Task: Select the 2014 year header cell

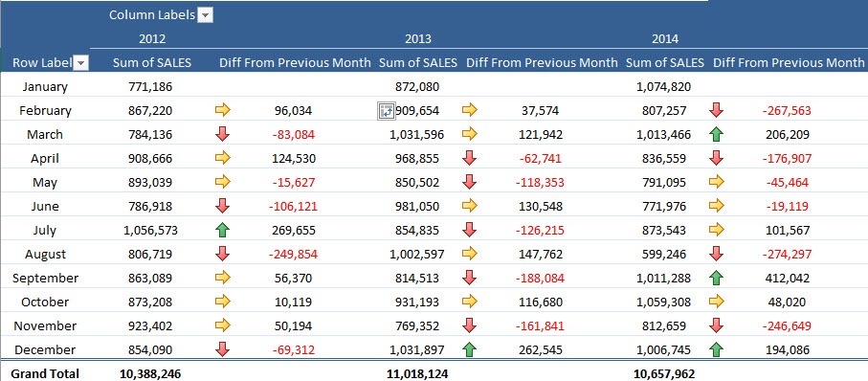Action: click(665, 39)
